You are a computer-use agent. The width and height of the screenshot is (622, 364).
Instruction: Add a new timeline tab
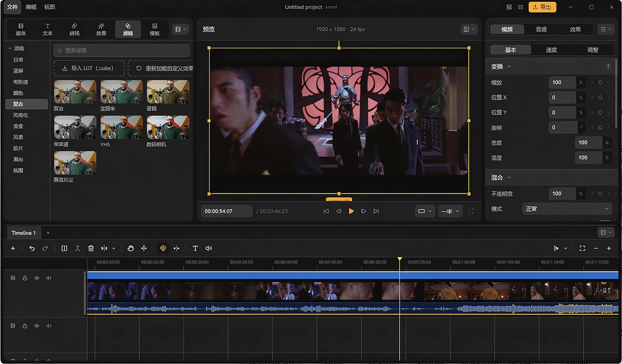click(48, 233)
